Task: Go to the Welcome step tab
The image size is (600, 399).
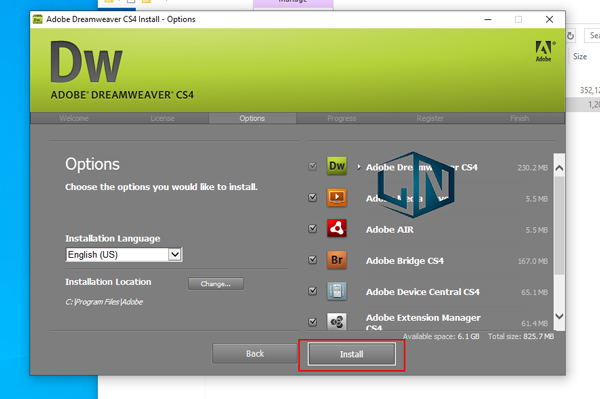Action: pyautogui.click(x=74, y=118)
